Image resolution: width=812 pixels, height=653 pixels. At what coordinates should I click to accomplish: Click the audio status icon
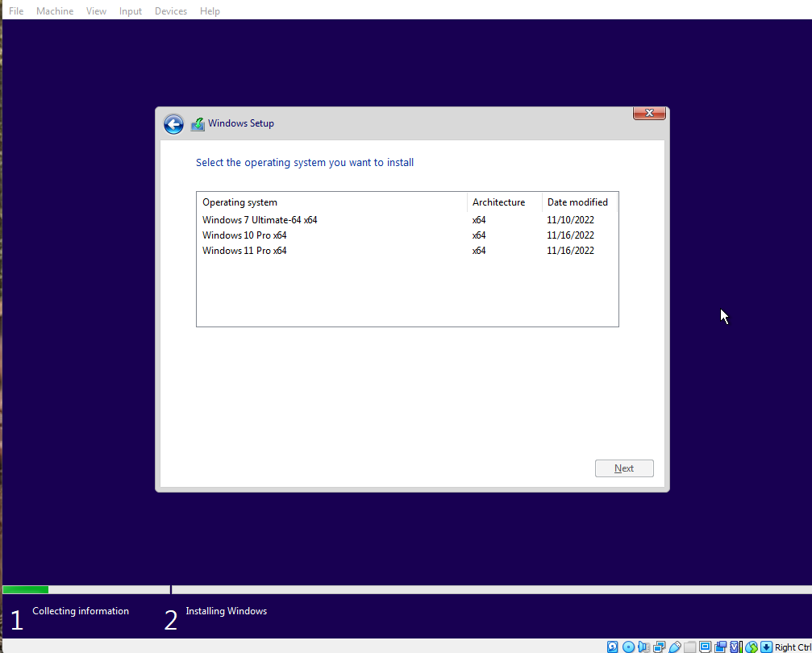coord(643,647)
